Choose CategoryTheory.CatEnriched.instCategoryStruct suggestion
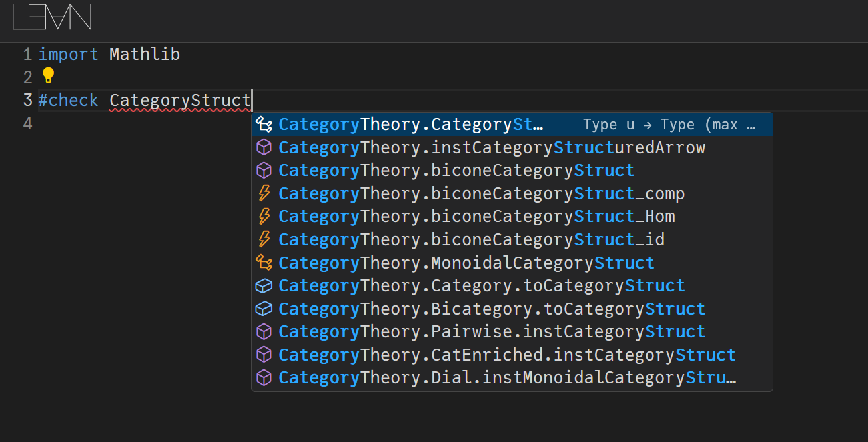Viewport: 868px width, 442px height. pos(506,355)
